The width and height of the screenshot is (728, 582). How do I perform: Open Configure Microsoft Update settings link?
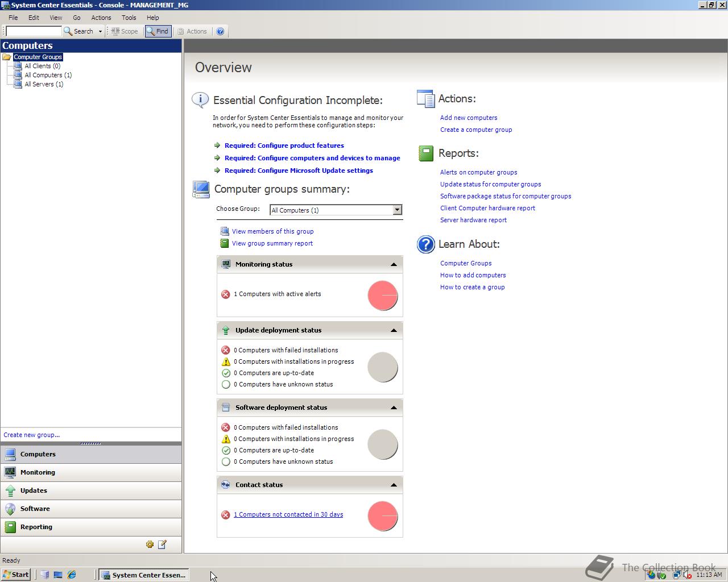[299, 171]
